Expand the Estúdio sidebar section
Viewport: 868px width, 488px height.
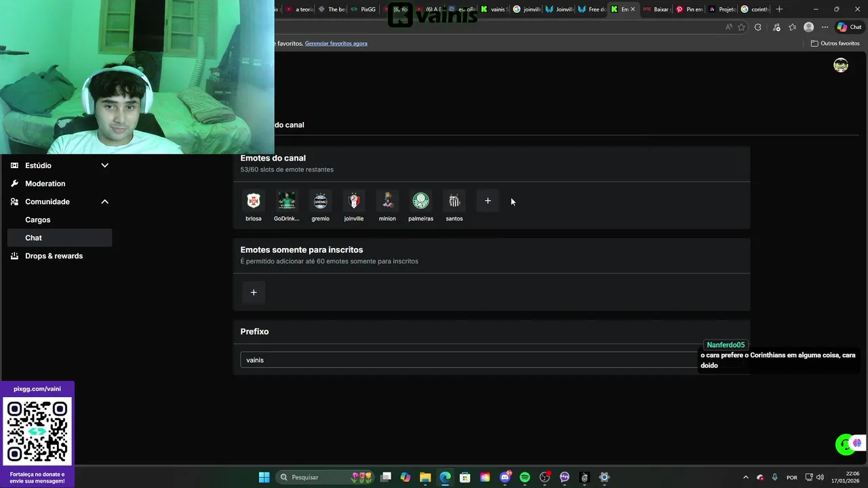tap(105, 165)
